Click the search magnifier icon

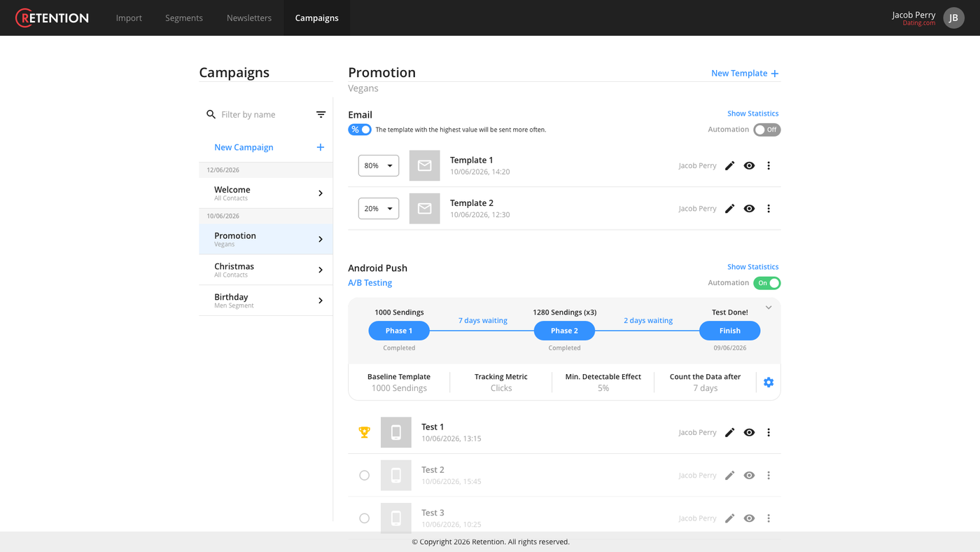(211, 114)
